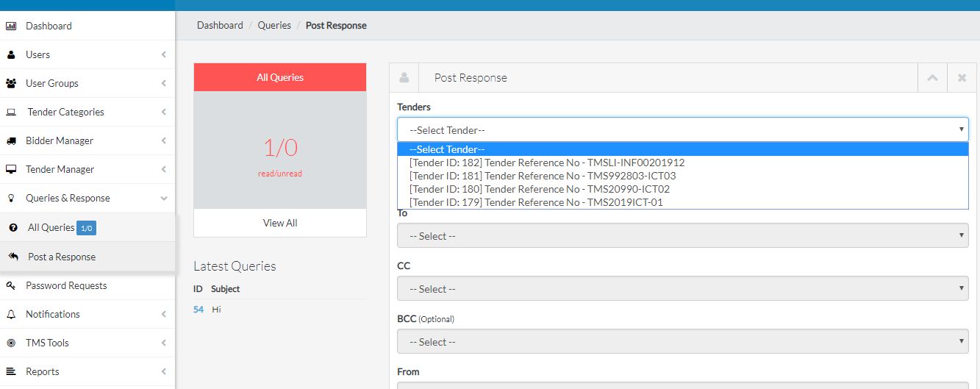Click View All queries button

pyautogui.click(x=280, y=223)
